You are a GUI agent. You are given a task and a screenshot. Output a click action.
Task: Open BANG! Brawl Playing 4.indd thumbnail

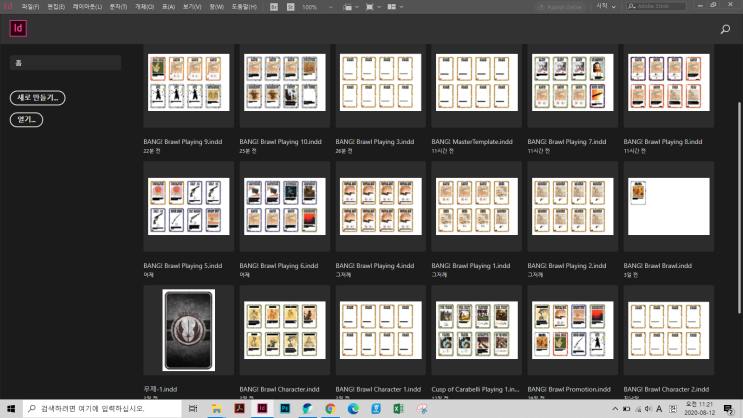pos(381,207)
